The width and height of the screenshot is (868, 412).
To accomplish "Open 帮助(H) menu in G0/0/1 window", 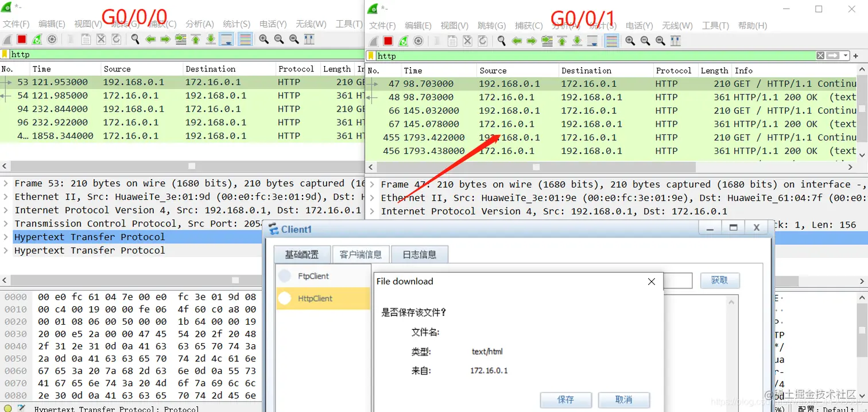I will tap(753, 26).
